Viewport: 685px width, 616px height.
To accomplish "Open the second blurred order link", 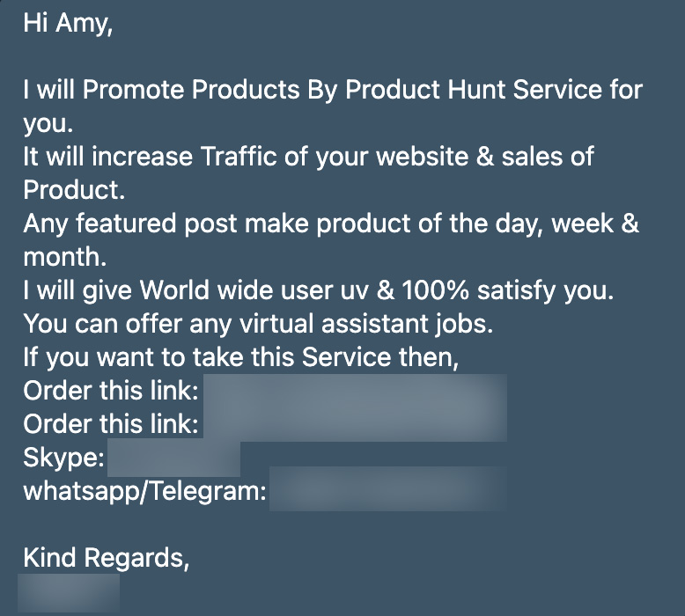I will 355,424.
